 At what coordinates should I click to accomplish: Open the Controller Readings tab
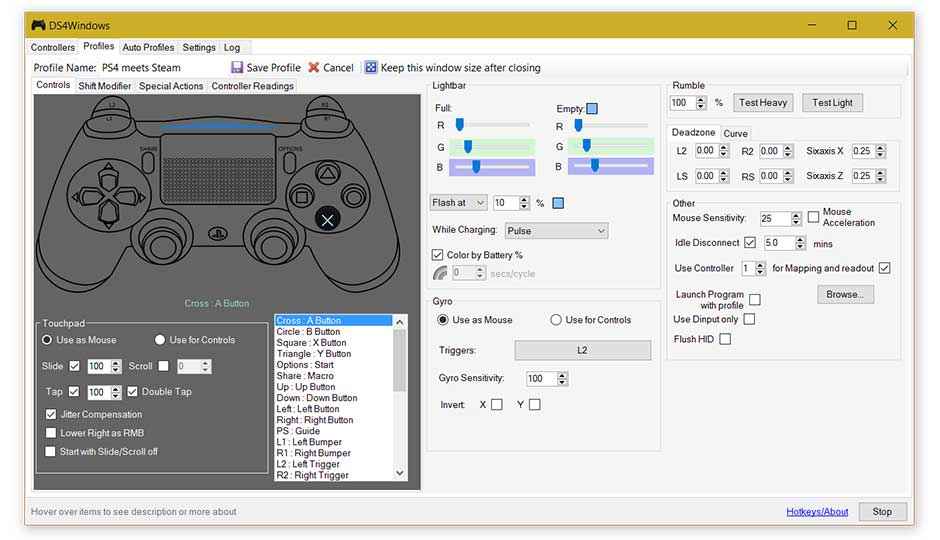pos(252,86)
